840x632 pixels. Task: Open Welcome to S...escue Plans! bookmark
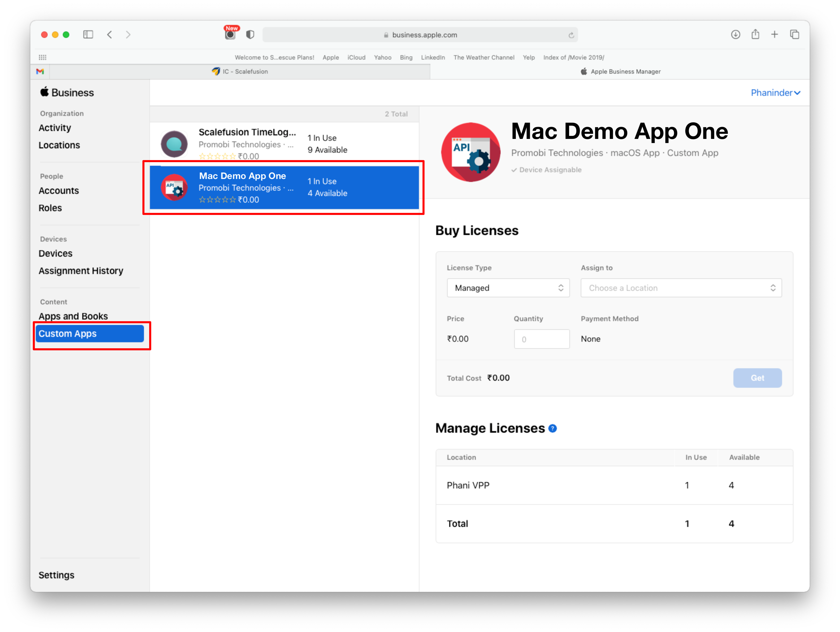(x=274, y=57)
